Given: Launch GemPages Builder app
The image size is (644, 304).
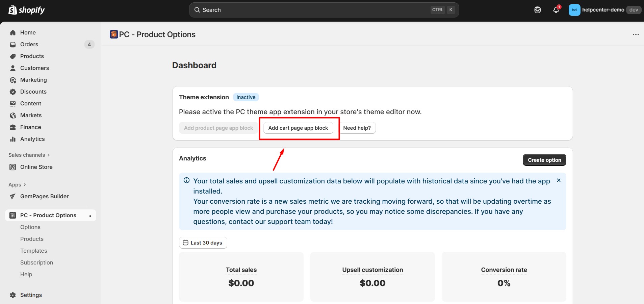Looking at the screenshot, I should [44, 196].
